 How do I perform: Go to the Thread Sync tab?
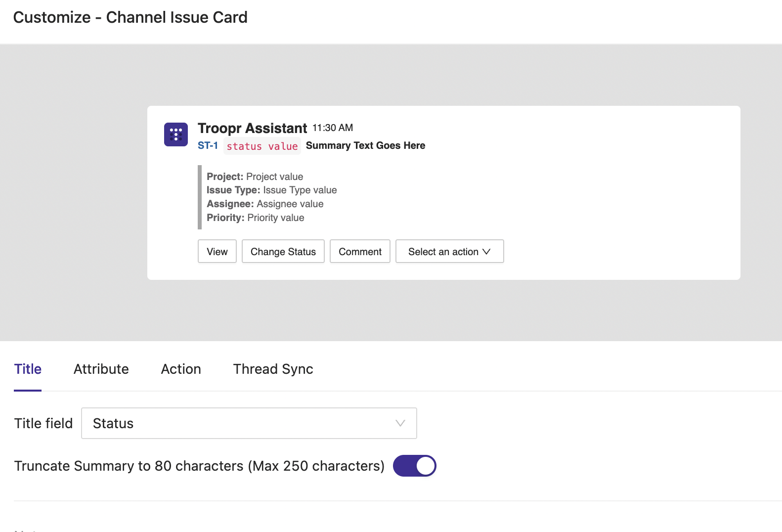point(273,369)
